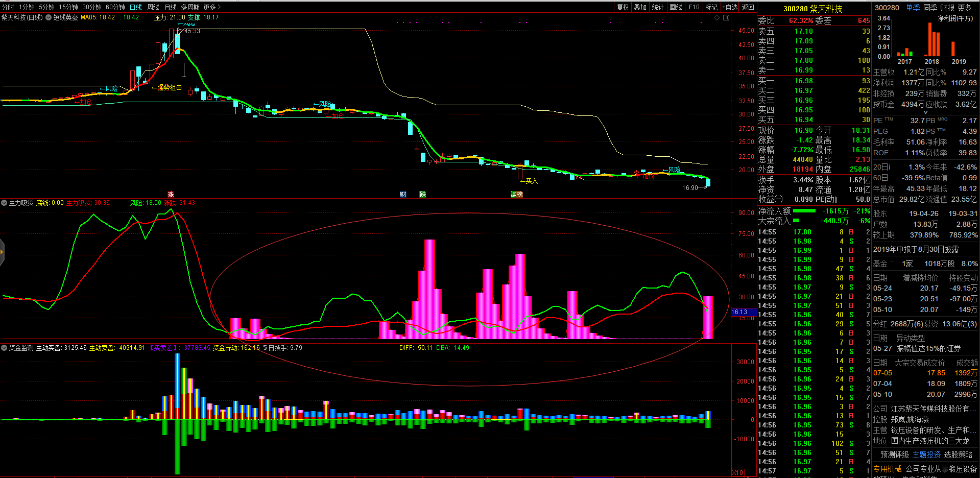Select the 30分钟 period tab

92,7
